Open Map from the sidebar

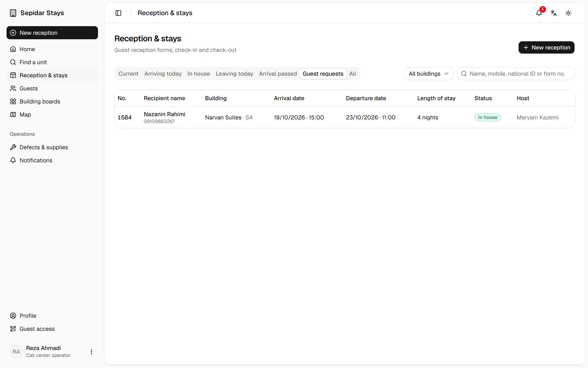52,115
